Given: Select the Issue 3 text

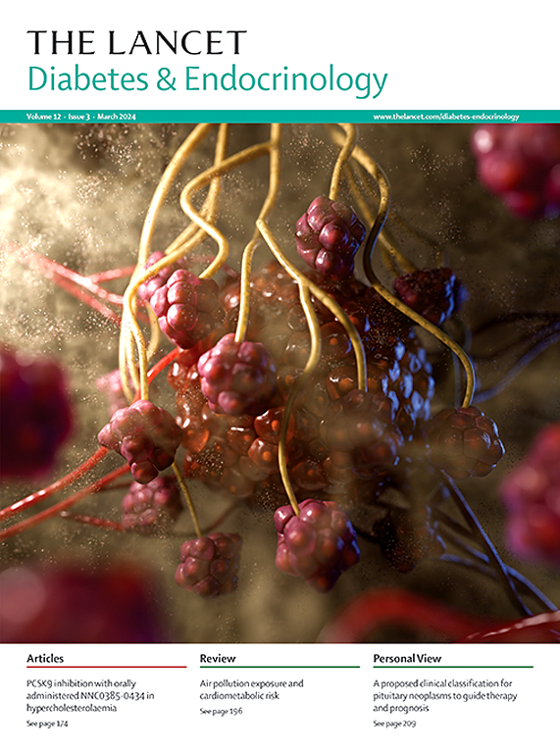Looking at the screenshot, I should [78, 117].
